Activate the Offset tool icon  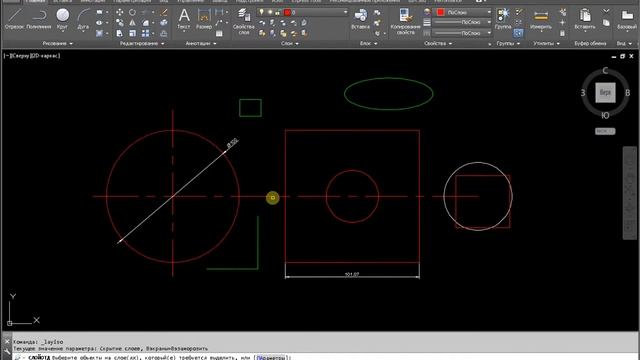(164, 33)
